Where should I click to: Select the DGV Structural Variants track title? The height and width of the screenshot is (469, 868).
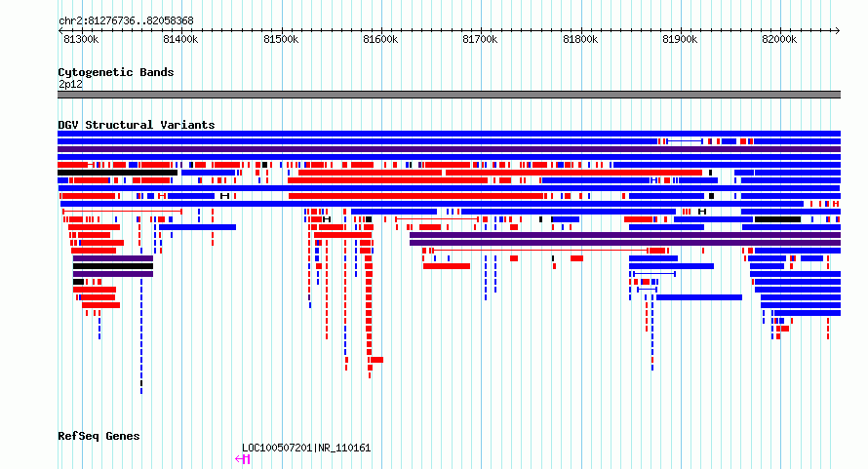[137, 125]
